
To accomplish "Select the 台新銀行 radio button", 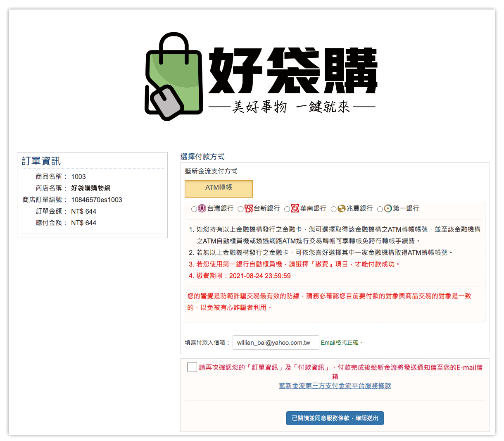I will click(241, 209).
